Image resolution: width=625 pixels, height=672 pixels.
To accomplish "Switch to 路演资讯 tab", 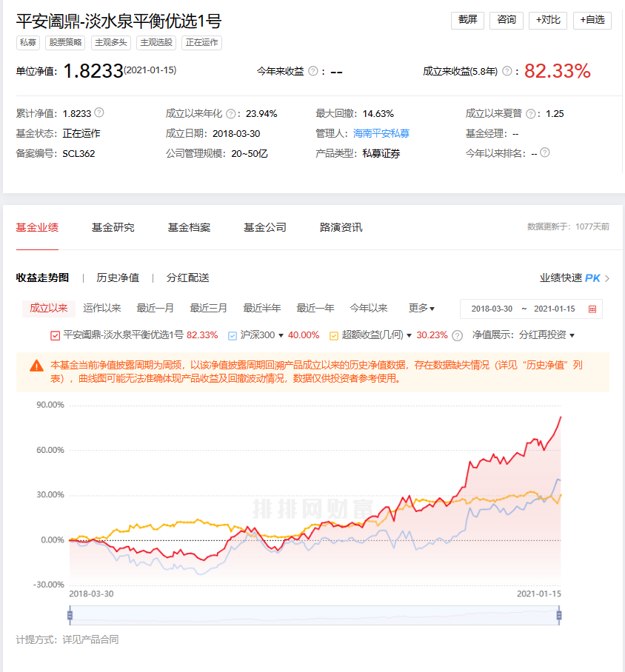I will point(341,227).
